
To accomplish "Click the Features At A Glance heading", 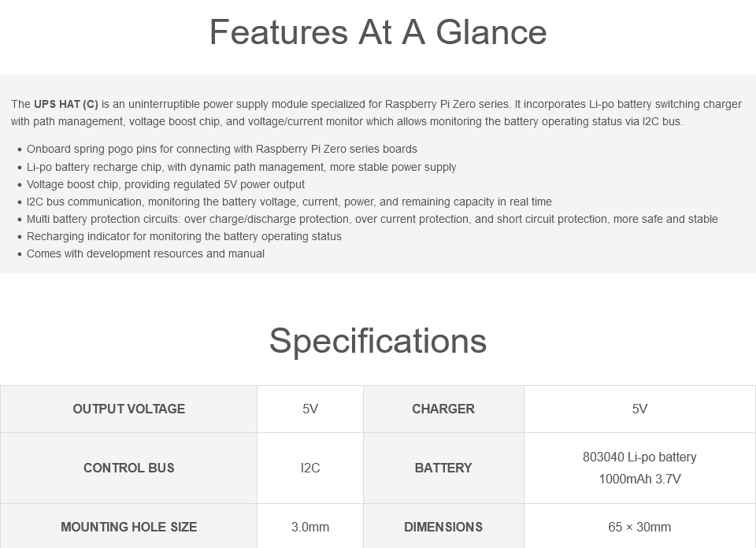I will point(378,31).
